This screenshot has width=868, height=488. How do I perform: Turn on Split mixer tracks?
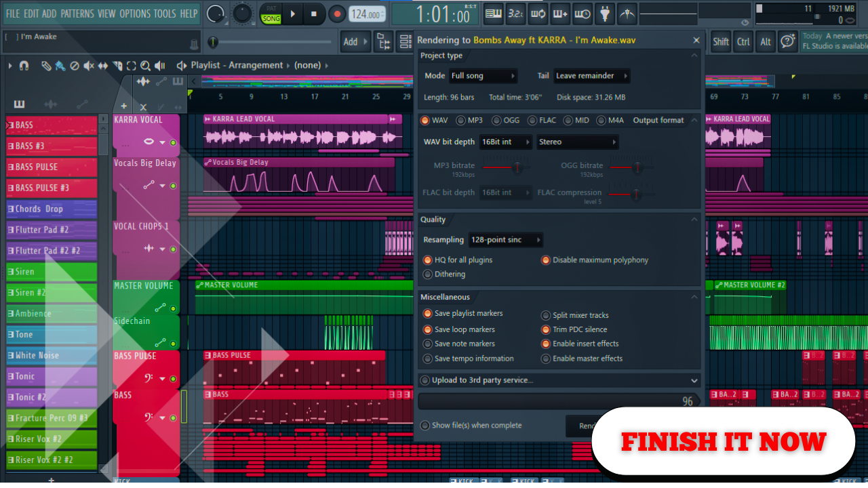(546, 315)
